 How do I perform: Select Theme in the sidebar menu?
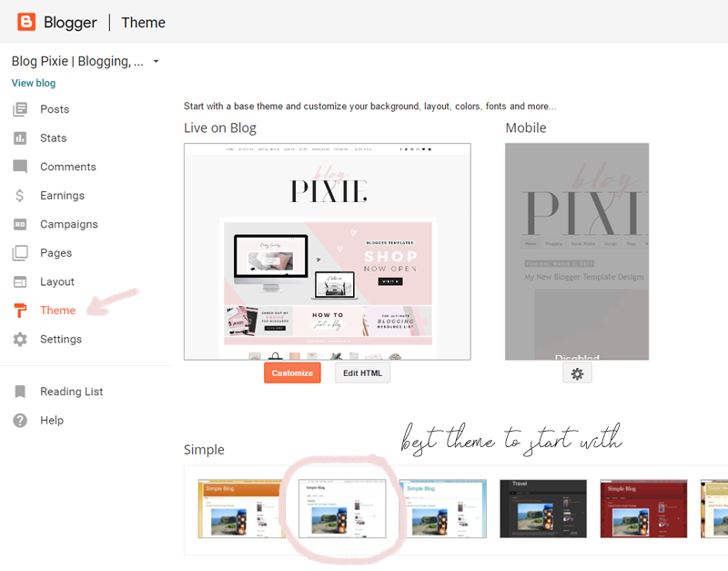coord(57,311)
